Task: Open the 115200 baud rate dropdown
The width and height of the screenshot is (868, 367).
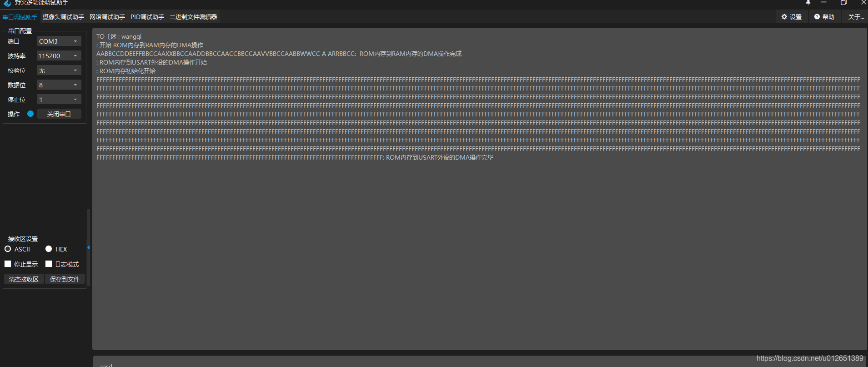Action: pyautogui.click(x=59, y=55)
